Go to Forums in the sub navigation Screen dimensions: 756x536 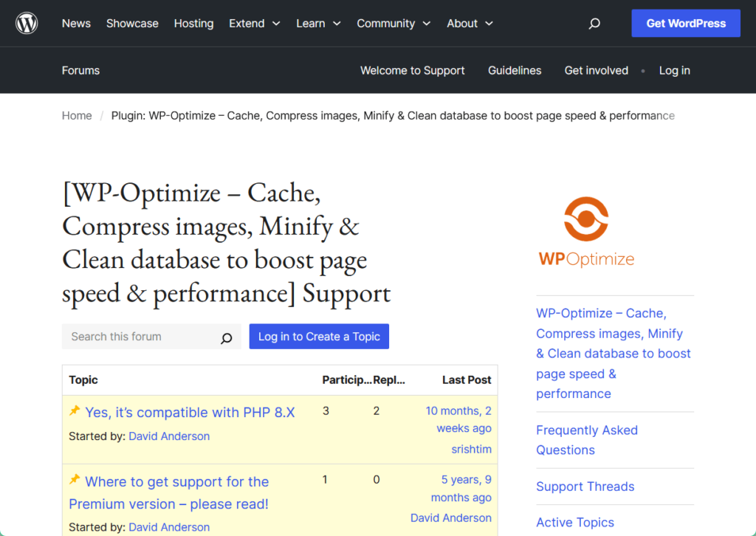tap(80, 70)
